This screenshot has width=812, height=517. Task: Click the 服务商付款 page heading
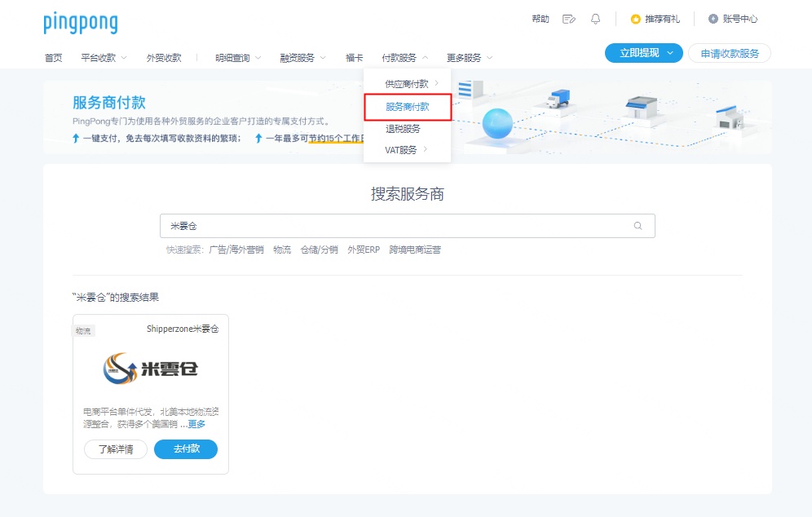(108, 103)
